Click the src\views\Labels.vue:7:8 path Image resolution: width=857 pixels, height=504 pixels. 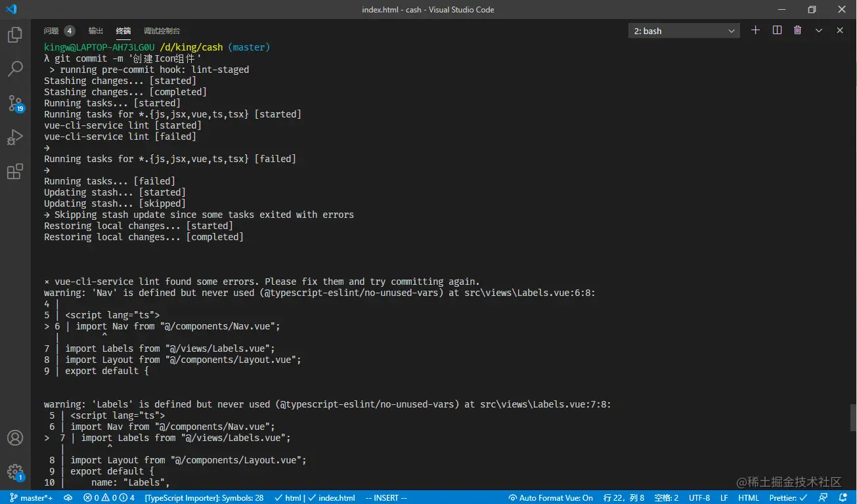[546, 404]
